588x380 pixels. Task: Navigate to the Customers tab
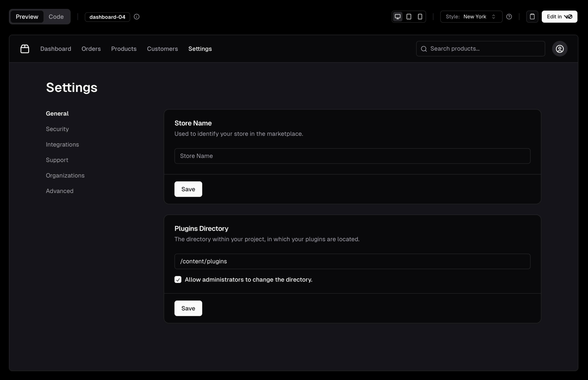[x=162, y=49]
